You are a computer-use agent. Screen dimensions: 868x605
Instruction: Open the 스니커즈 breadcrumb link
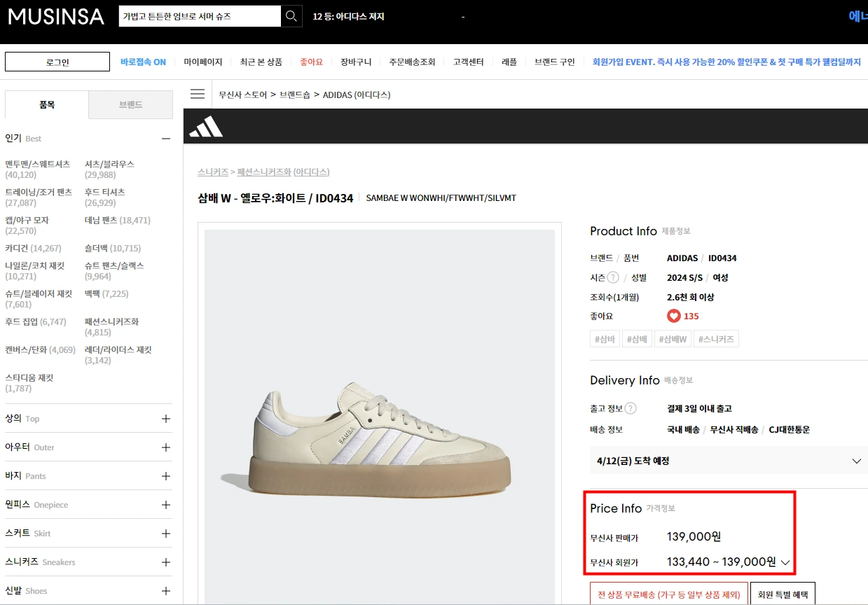[x=214, y=172]
